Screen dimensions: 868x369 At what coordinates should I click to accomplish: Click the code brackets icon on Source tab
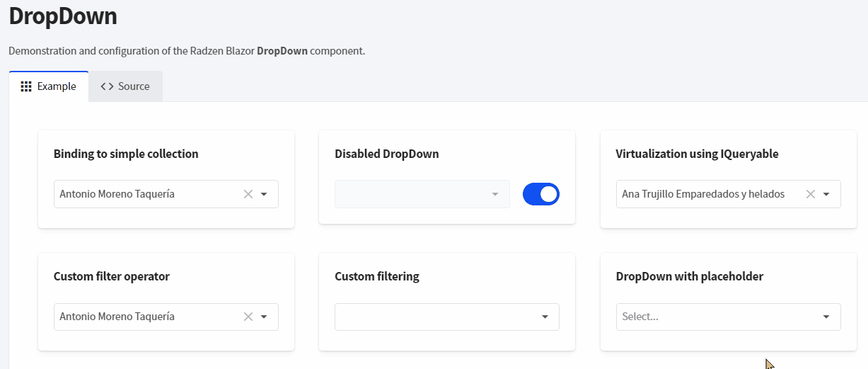click(107, 86)
